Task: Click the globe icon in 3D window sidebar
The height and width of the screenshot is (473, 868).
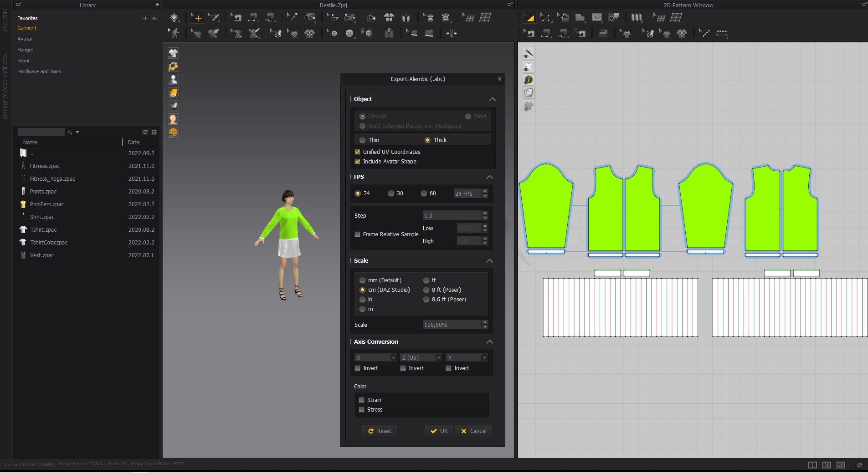Action: [x=173, y=132]
